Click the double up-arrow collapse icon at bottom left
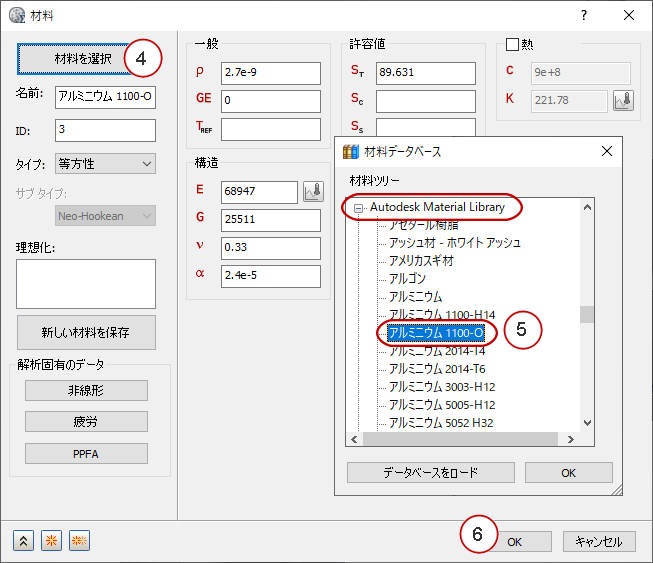653x563 pixels. 23,541
